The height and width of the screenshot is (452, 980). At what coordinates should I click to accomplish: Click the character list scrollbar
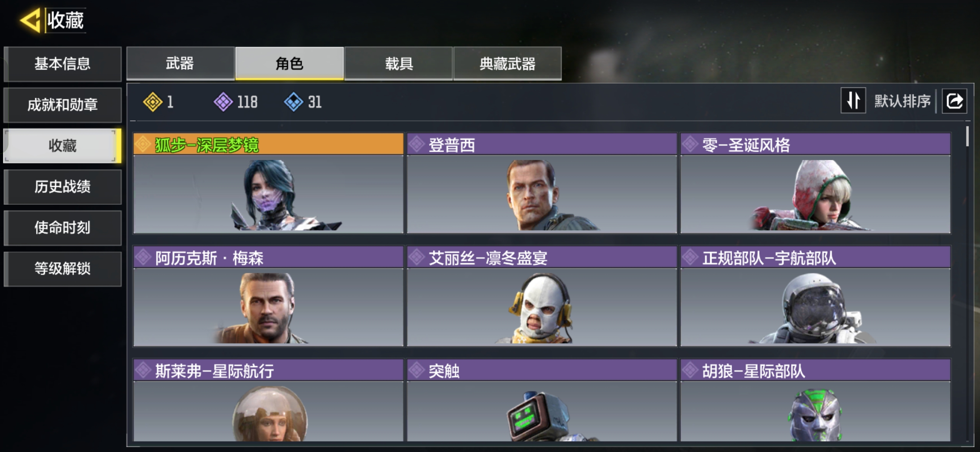(x=967, y=282)
